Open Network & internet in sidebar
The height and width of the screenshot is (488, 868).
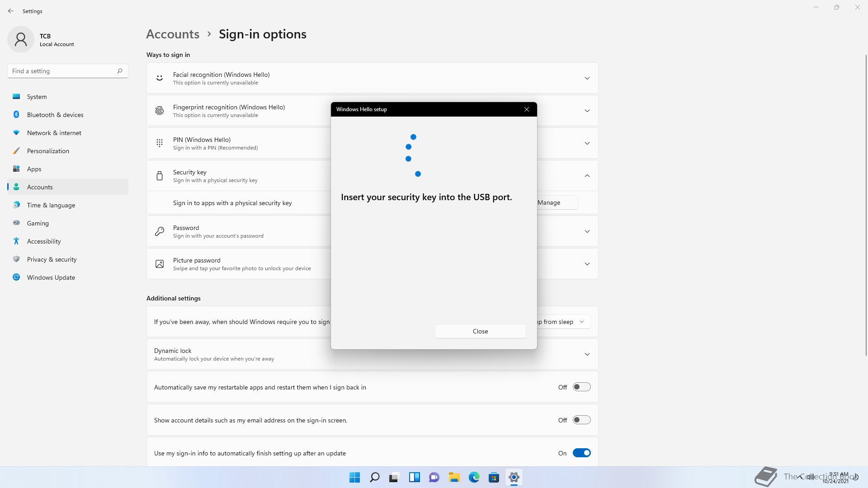(x=68, y=133)
